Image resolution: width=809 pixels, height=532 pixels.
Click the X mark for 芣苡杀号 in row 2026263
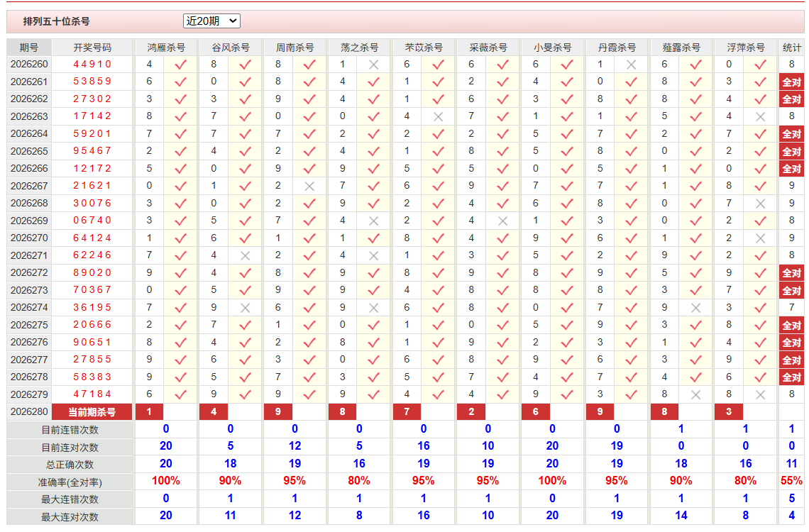click(438, 117)
